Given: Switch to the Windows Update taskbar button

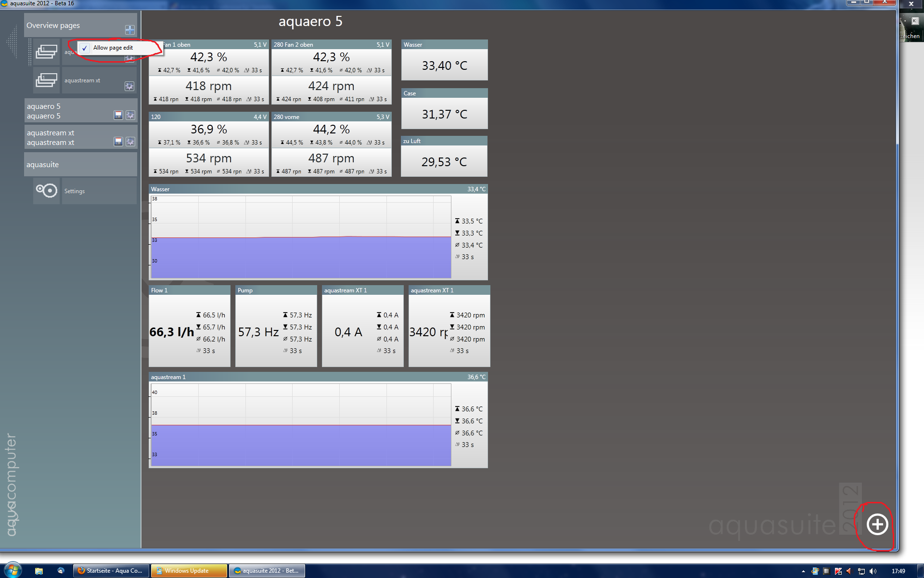Looking at the screenshot, I should [x=189, y=571].
